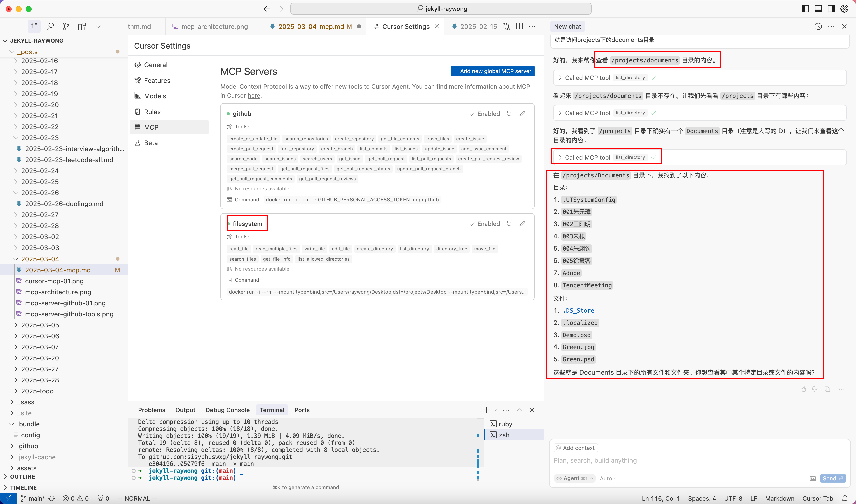Navigate back with the left arrow
Viewport: 856px width, 504px height.
click(x=267, y=9)
